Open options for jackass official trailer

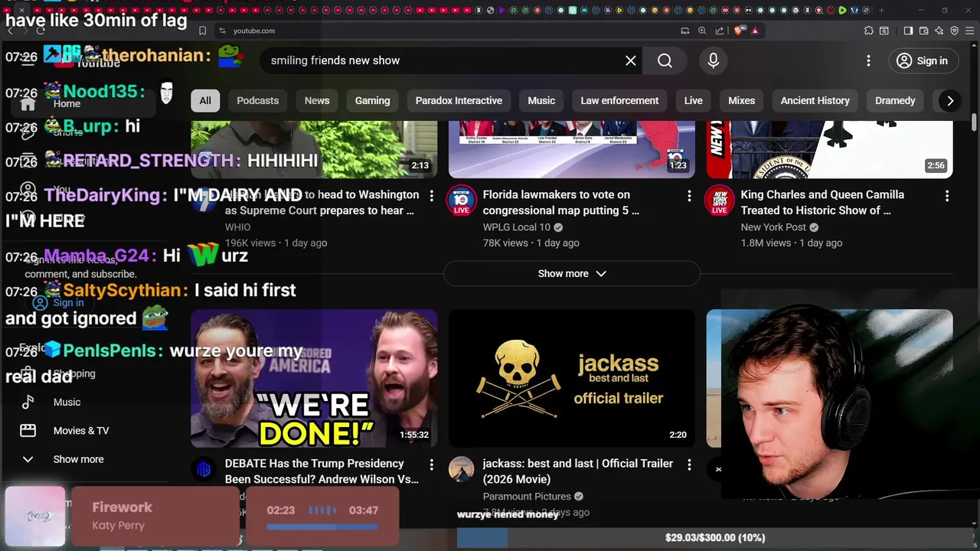coord(689,465)
